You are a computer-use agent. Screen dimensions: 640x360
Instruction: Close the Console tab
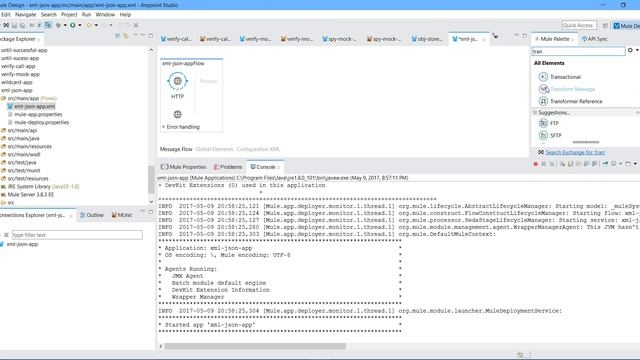(279, 167)
